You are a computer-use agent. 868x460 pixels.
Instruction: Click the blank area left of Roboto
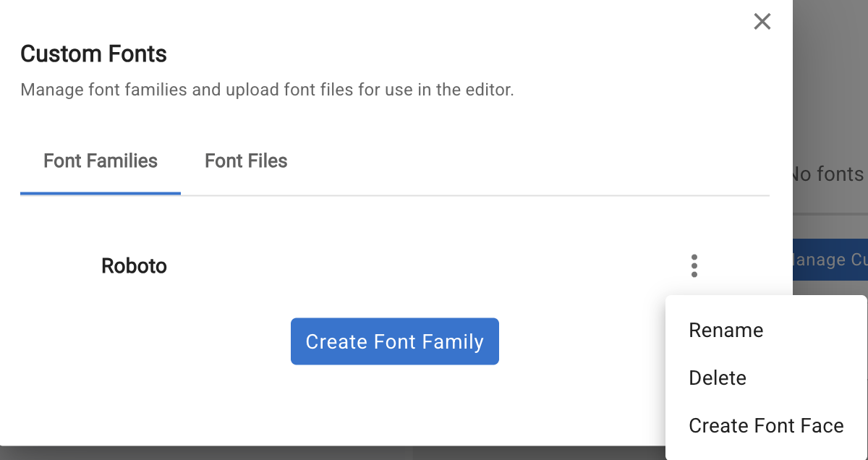pyautogui.click(x=58, y=266)
